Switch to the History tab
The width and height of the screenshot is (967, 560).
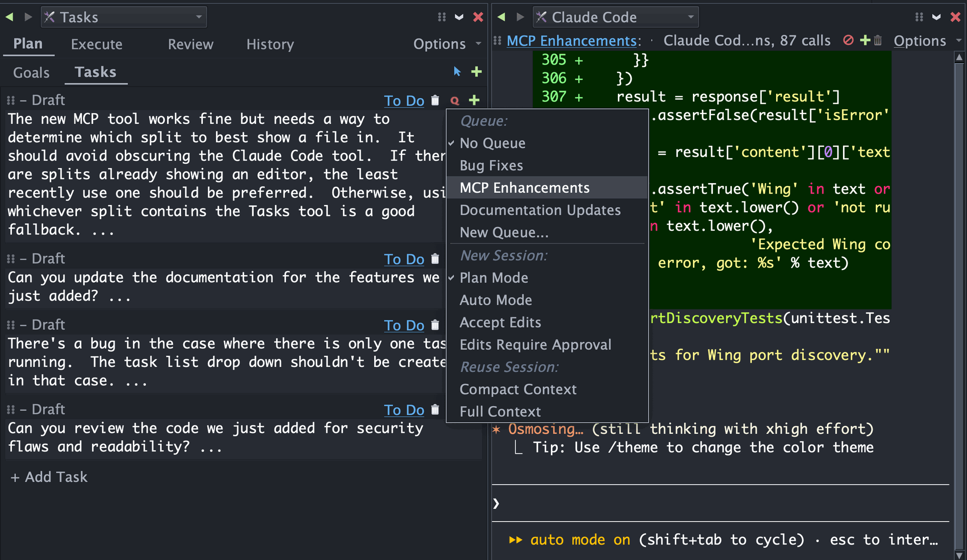click(270, 44)
